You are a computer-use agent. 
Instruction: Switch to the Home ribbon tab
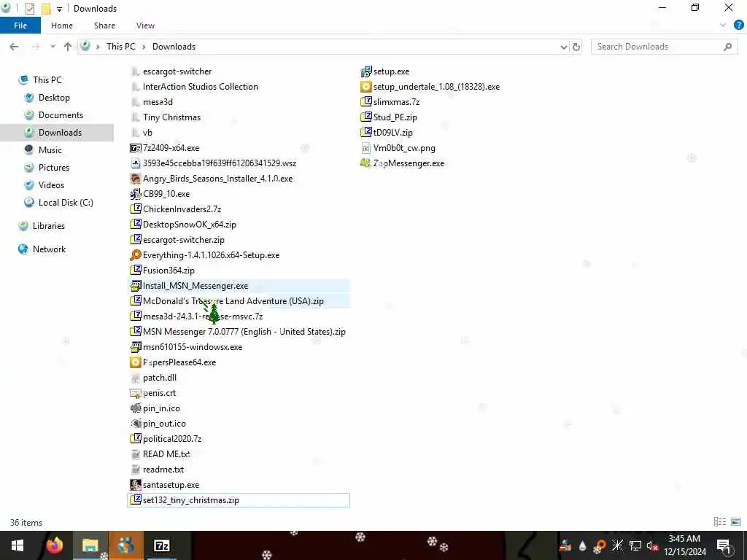click(x=62, y=26)
